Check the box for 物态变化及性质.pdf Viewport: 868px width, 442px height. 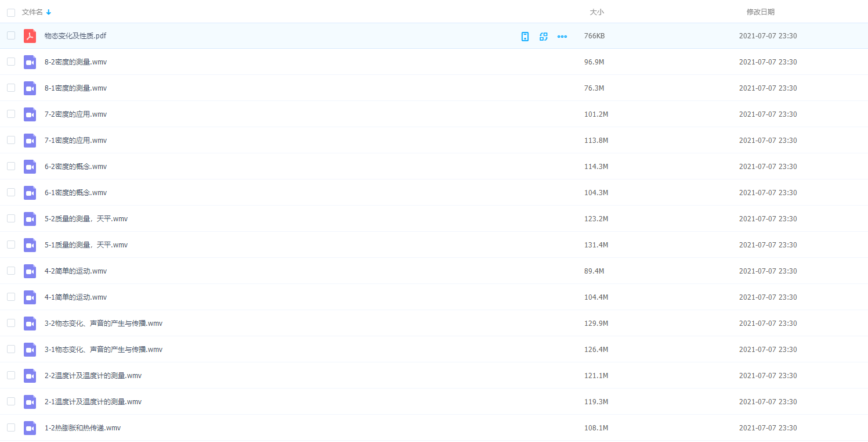(x=11, y=35)
